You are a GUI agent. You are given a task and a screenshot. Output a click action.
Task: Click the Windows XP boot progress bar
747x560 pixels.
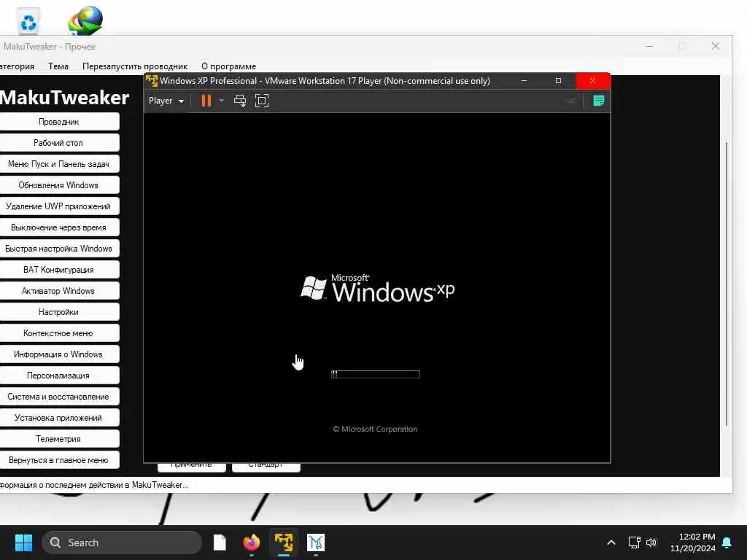tap(376, 374)
